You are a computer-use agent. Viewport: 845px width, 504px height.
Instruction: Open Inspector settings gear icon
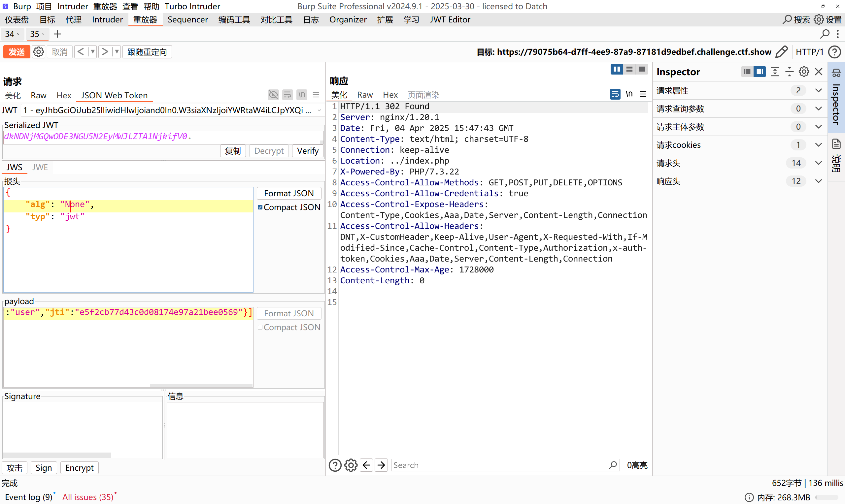pyautogui.click(x=803, y=72)
